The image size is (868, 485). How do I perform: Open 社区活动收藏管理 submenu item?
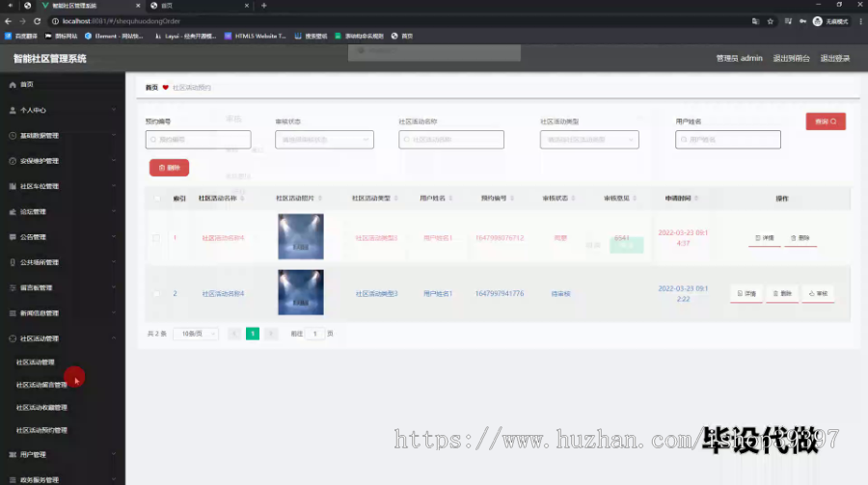41,408
